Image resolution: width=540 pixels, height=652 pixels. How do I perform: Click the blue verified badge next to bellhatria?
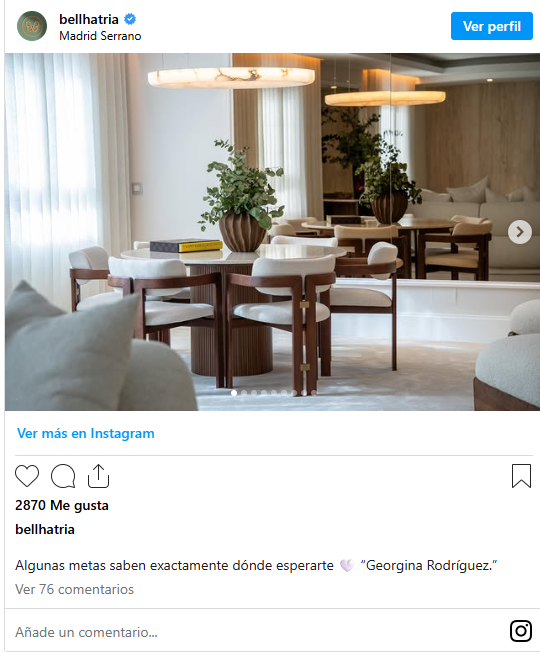tap(130, 19)
